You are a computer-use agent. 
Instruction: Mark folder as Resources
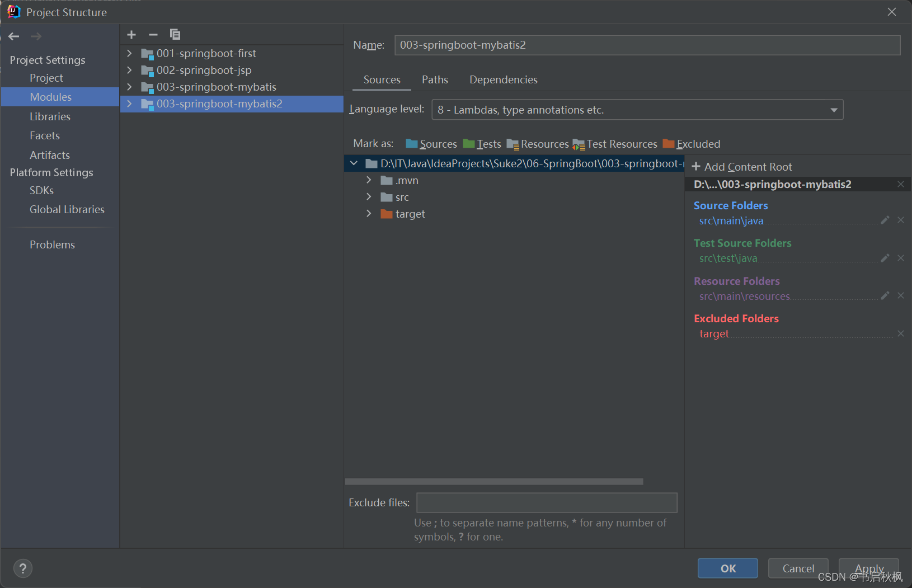pos(538,144)
